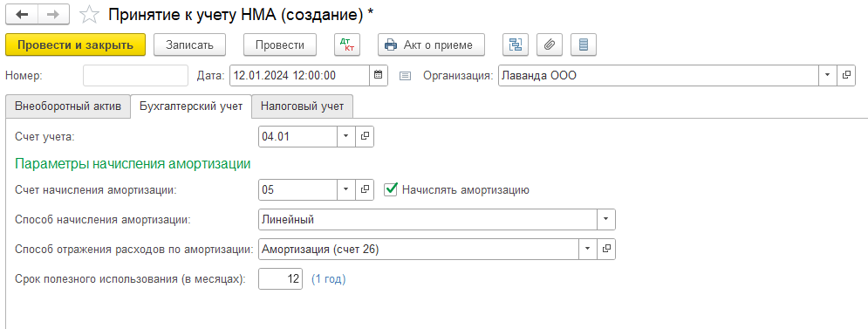Open account 05 card with open button
Viewport: 868px width, 329px height.
[365, 189]
